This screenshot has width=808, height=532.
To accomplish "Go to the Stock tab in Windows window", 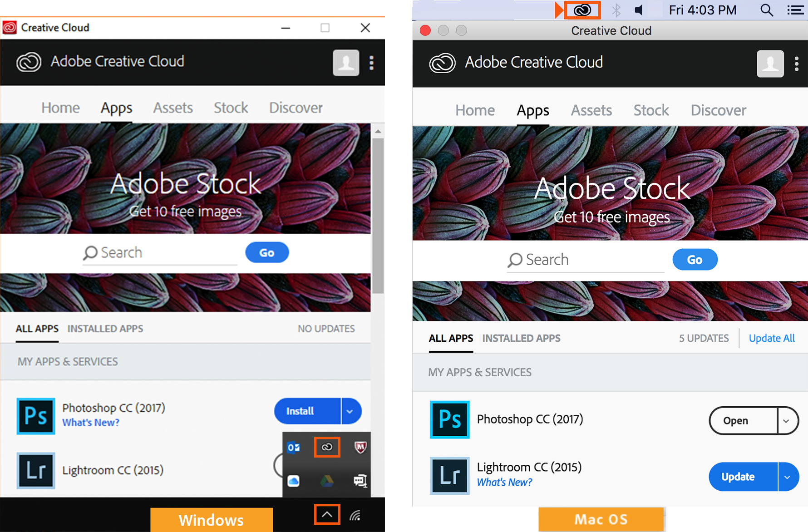I will click(231, 108).
